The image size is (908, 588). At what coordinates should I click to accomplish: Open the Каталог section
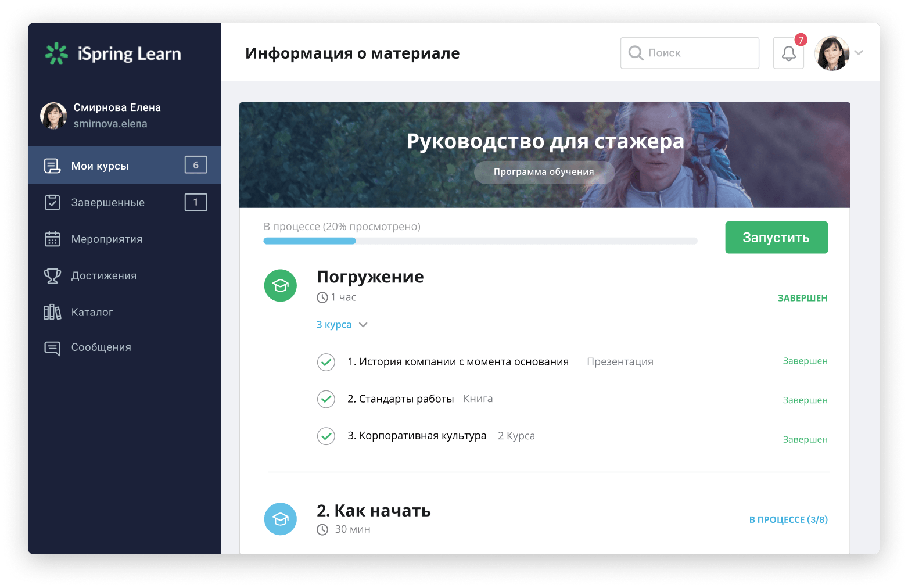click(124, 312)
